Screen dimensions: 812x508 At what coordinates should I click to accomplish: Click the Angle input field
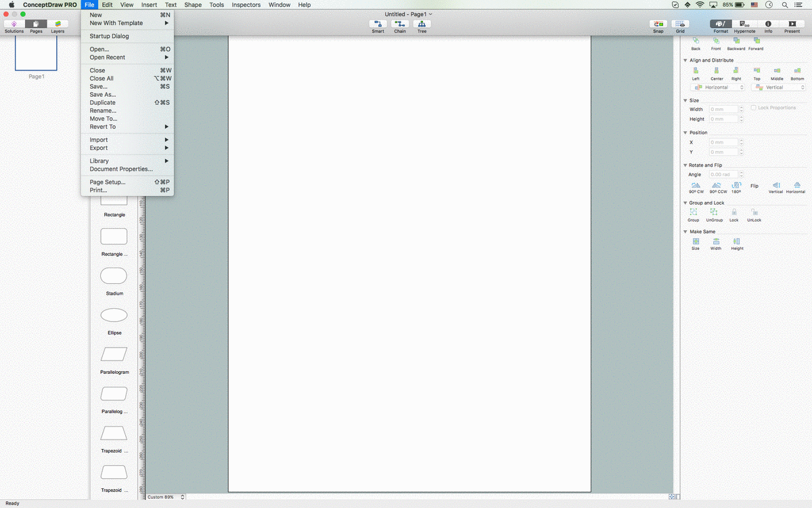pyautogui.click(x=723, y=175)
